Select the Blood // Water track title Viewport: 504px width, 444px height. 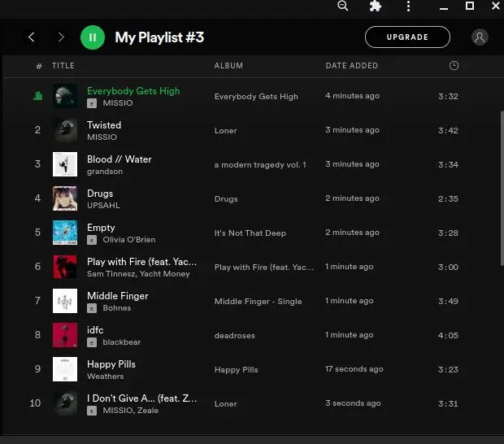click(x=119, y=159)
